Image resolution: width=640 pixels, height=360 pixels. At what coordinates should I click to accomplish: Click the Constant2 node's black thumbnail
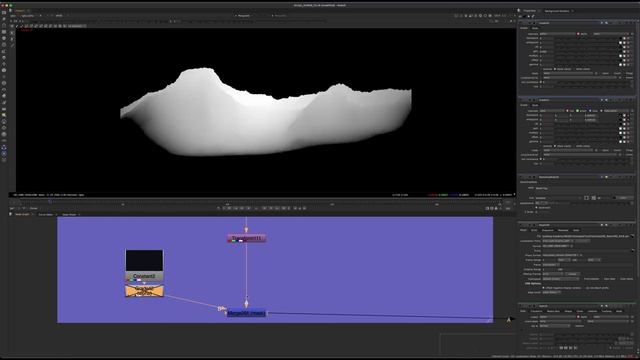click(144, 260)
